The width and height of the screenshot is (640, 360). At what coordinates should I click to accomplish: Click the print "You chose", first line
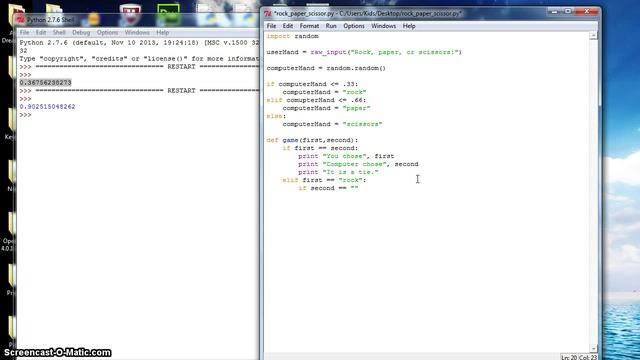click(x=346, y=156)
